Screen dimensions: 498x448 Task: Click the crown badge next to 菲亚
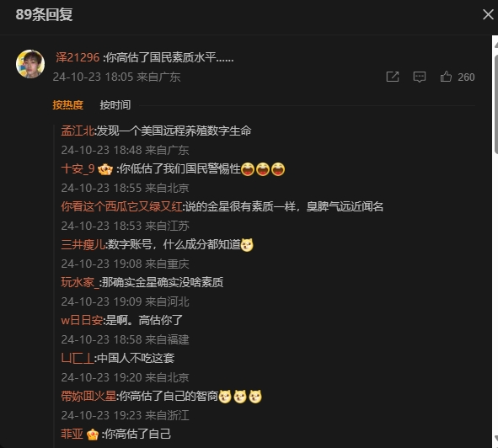(93, 435)
